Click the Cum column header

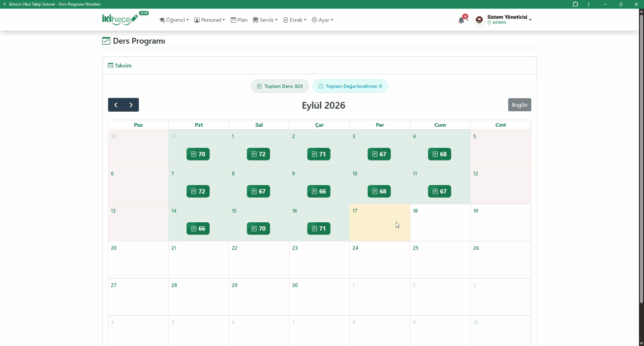point(440,125)
